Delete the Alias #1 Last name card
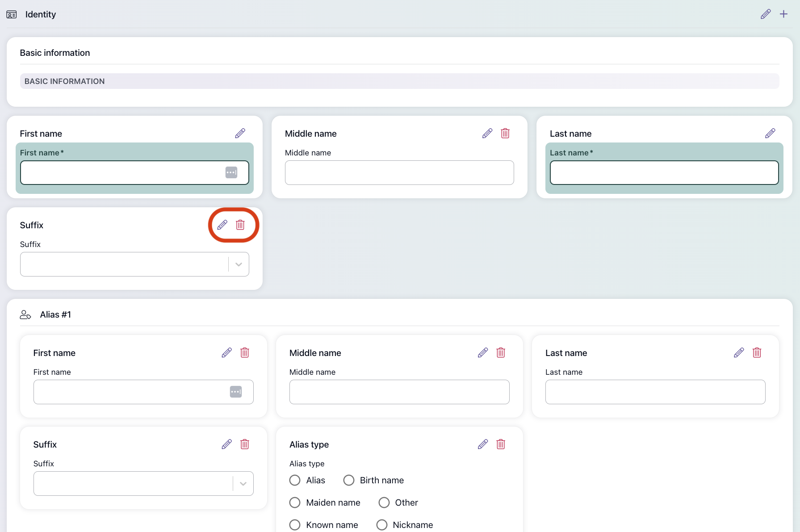Screen dimensions: 800x532 [x=757, y=352]
